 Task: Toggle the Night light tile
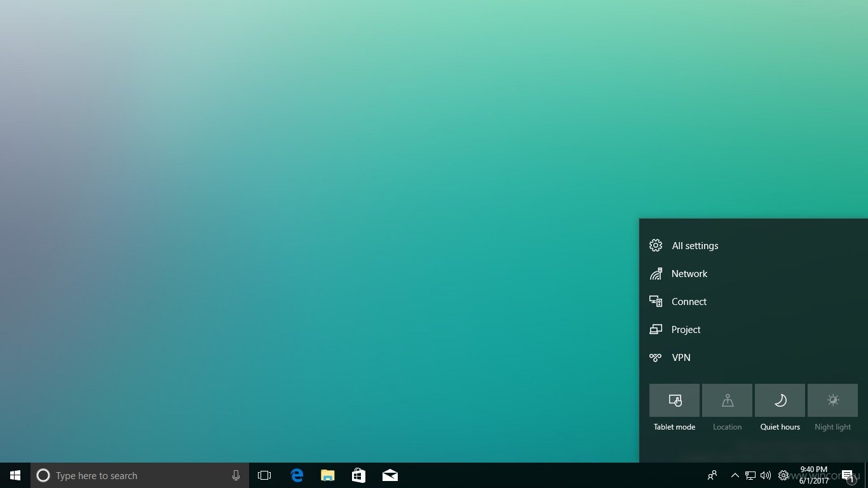click(x=832, y=400)
